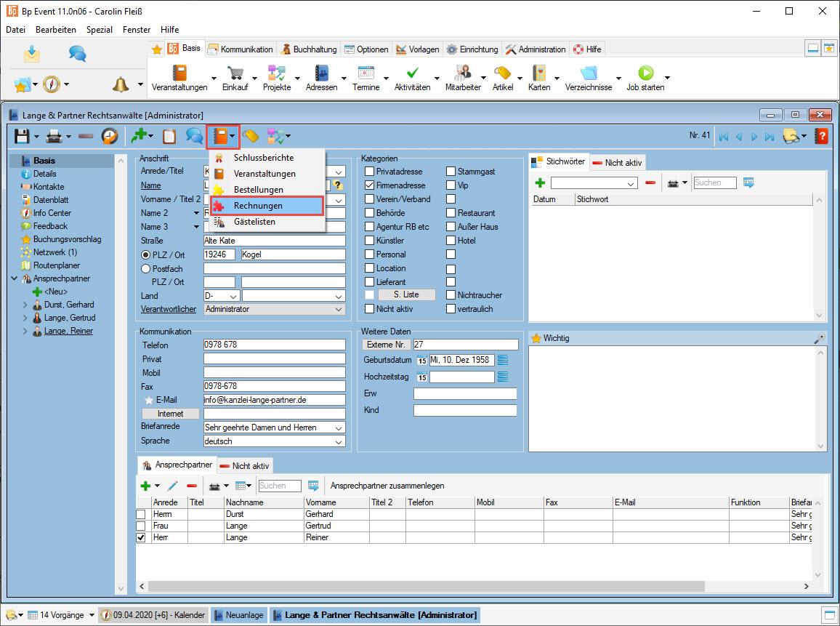Expand the Durst, Gerhard tree node
Viewport: 840px width, 626px height.
pyautogui.click(x=25, y=305)
